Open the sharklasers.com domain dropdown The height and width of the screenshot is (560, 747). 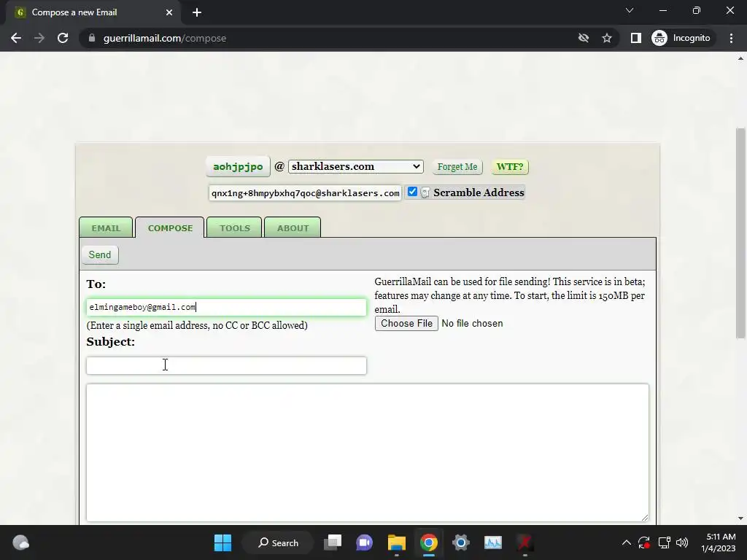[355, 167]
